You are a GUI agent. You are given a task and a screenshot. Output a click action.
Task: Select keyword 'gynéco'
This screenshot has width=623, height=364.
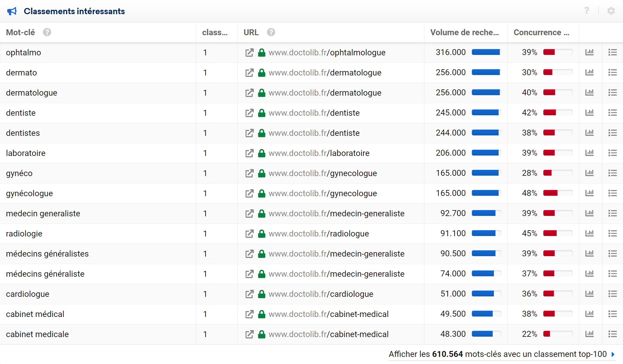point(19,173)
